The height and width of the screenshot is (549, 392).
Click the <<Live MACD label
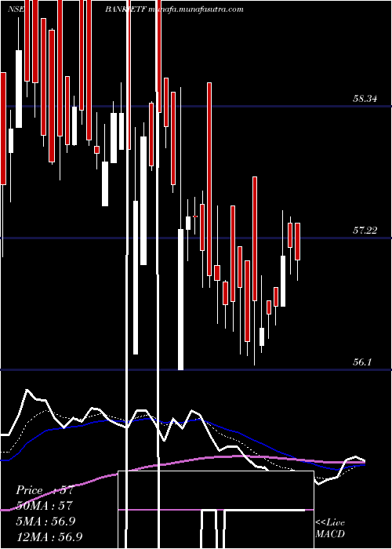click(x=330, y=529)
